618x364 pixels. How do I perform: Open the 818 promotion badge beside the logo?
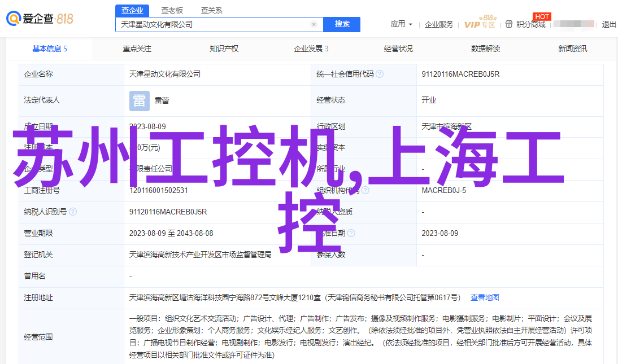[x=64, y=19]
